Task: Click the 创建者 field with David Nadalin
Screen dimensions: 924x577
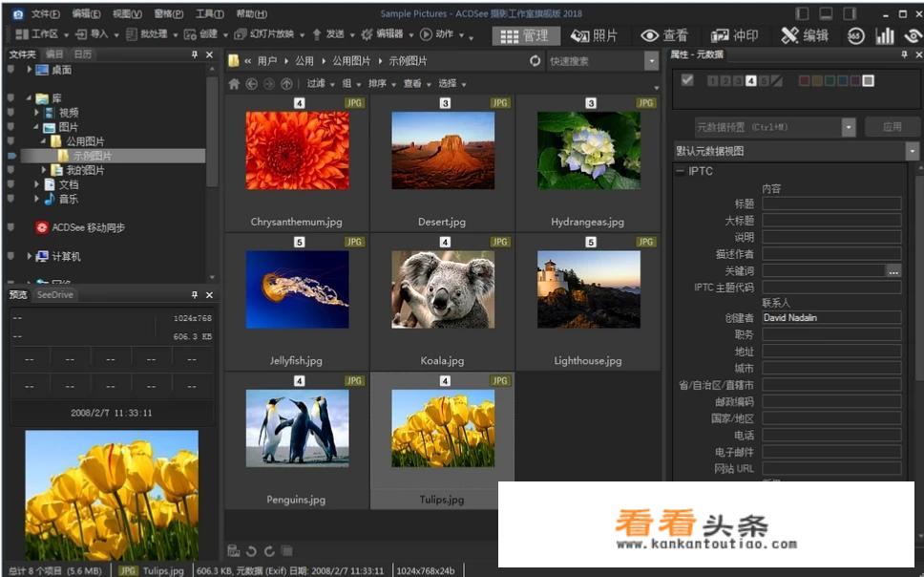Action: [831, 317]
